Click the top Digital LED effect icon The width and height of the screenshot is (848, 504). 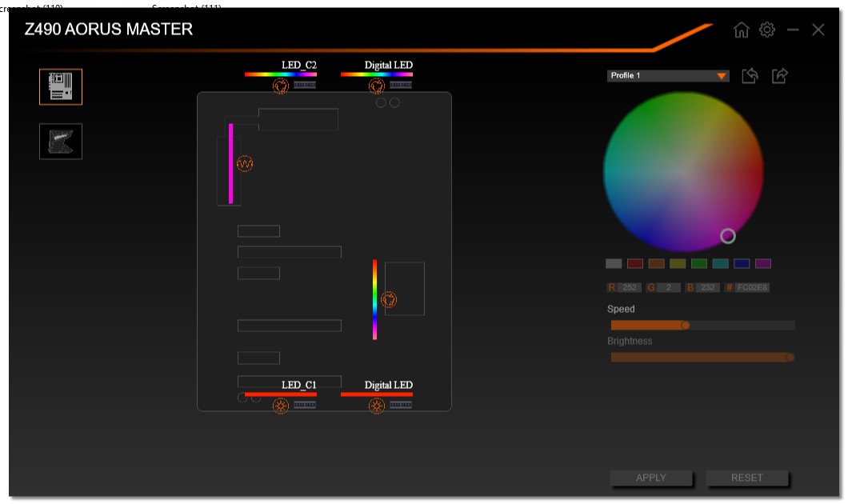click(x=377, y=86)
